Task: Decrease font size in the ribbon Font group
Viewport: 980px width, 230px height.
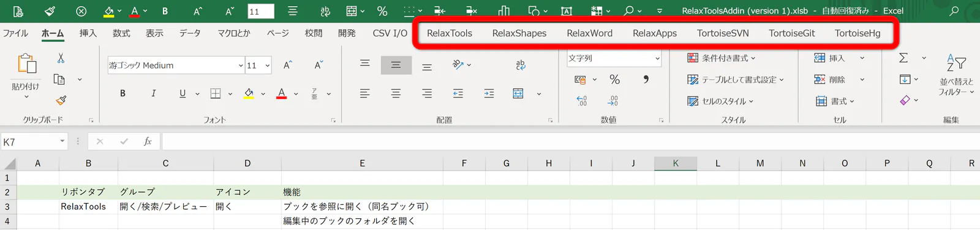Action: pyautogui.click(x=318, y=65)
